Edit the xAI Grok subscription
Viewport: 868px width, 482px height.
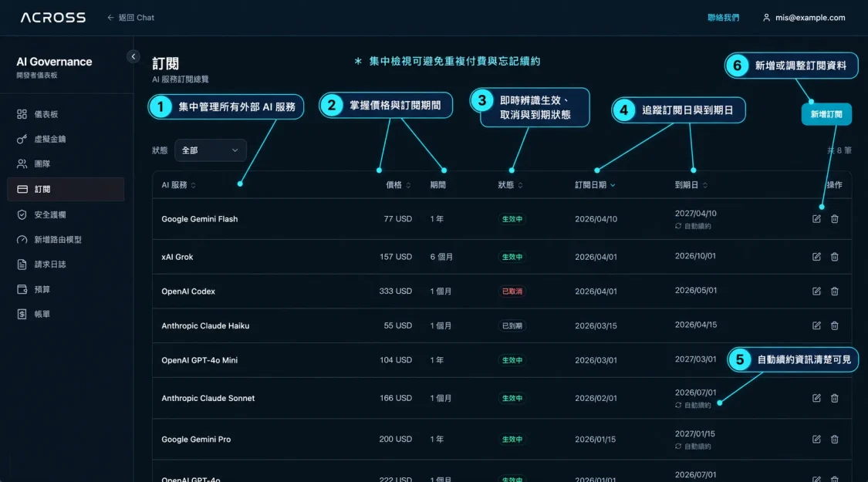click(816, 257)
